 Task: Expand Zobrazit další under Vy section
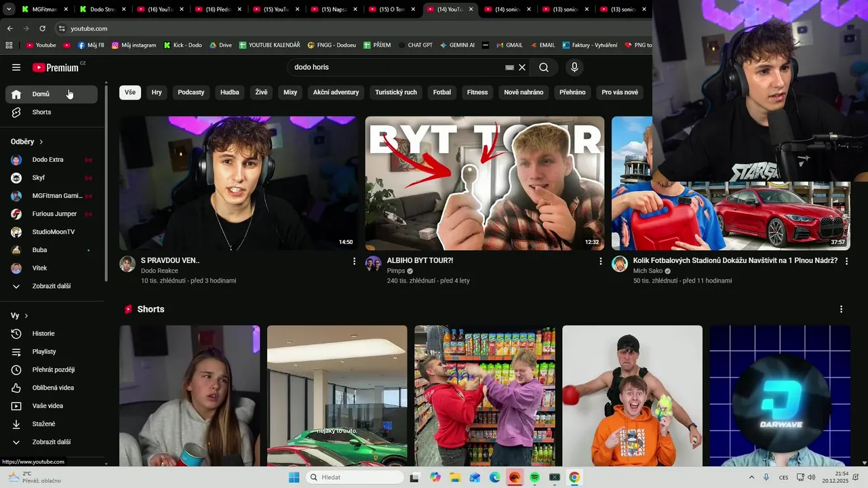pos(52,442)
